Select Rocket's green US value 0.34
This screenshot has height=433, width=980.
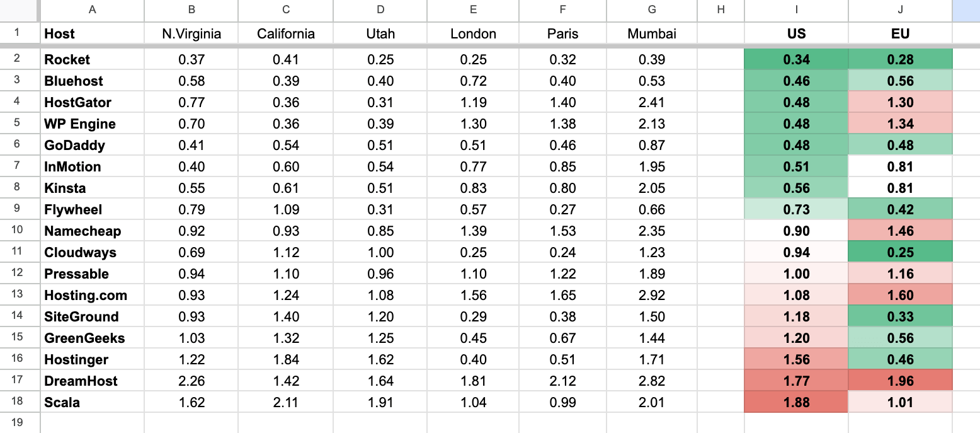point(796,60)
